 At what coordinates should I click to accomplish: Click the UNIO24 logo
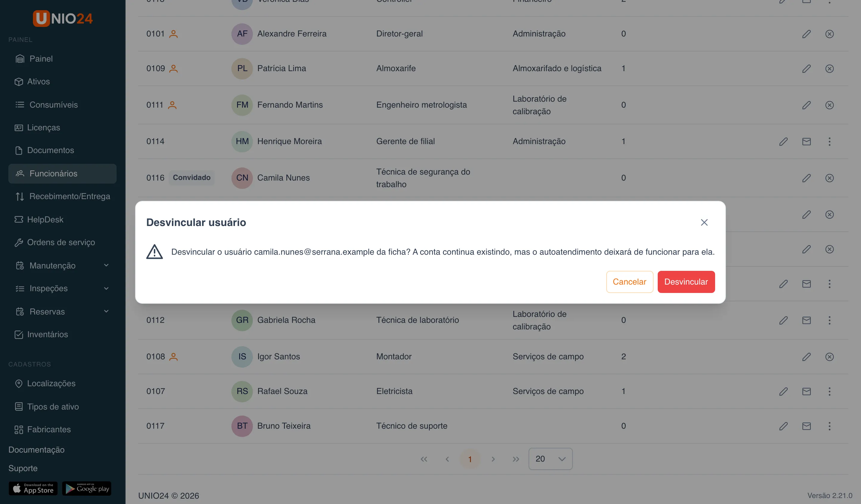[62, 19]
